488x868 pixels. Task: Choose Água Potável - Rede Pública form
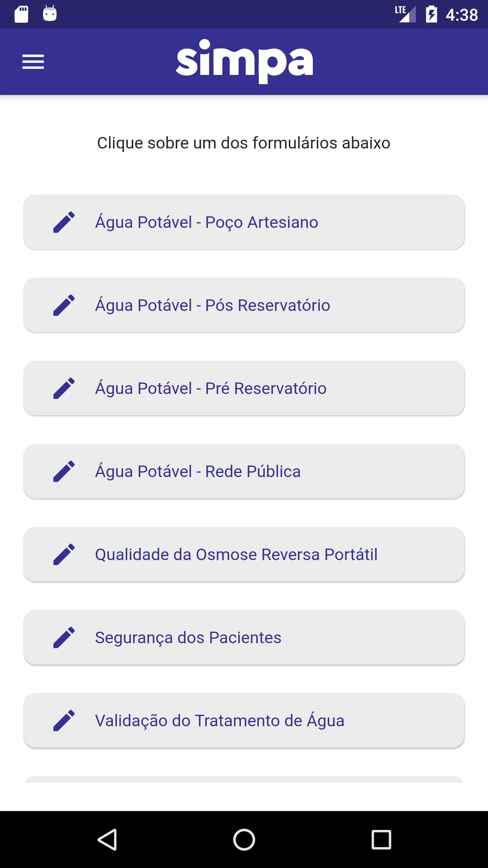tap(244, 471)
